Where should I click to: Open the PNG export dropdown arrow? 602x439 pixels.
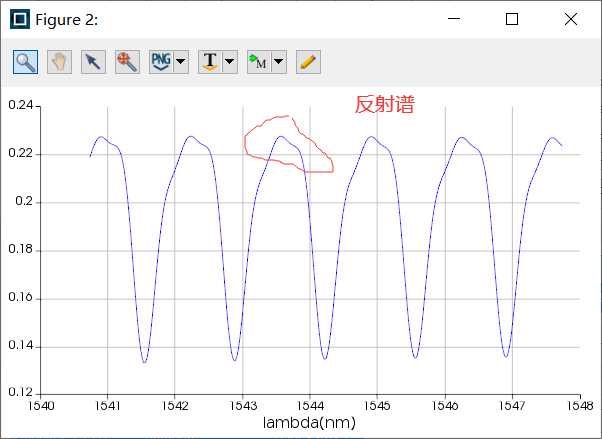181,62
